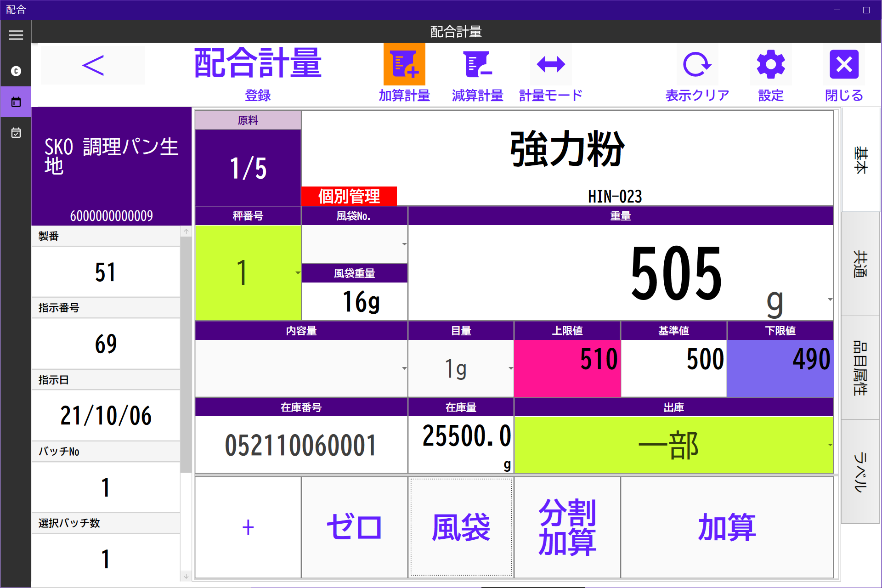Open the hamburger menu in sidebar
882x588 pixels.
[x=16, y=35]
